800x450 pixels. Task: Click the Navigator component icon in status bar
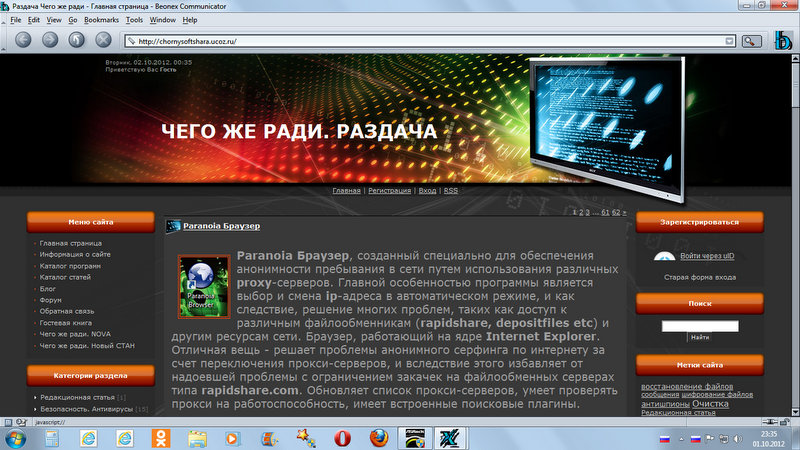(8, 422)
